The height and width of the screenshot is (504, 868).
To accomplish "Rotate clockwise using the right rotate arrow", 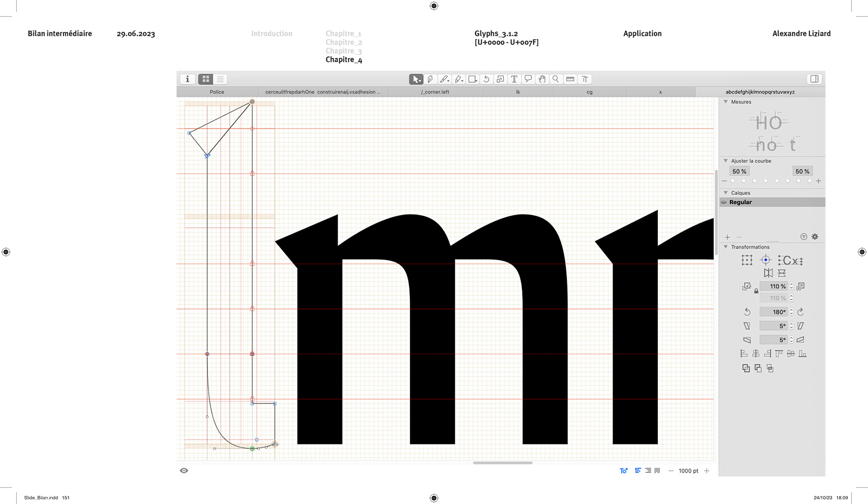I will 800,312.
